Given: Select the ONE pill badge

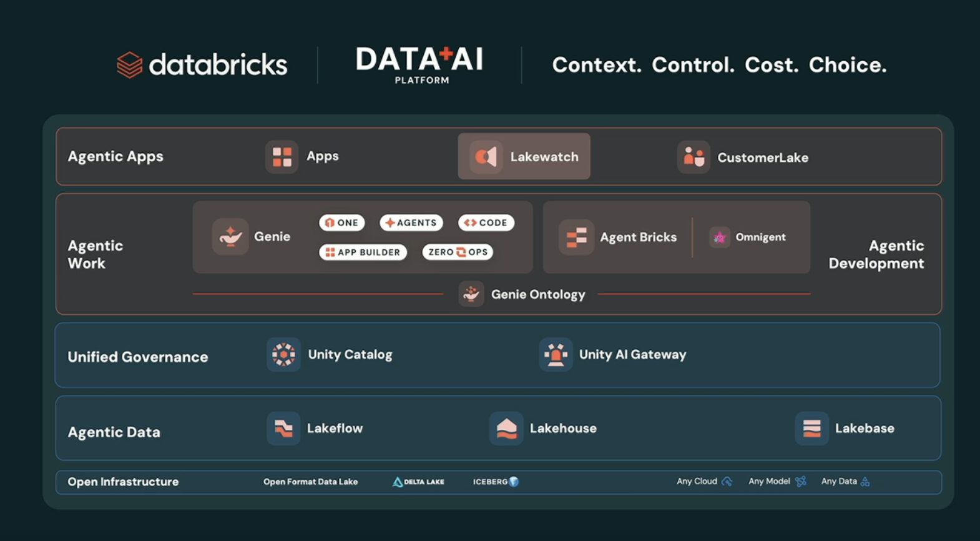Looking at the screenshot, I should (341, 222).
